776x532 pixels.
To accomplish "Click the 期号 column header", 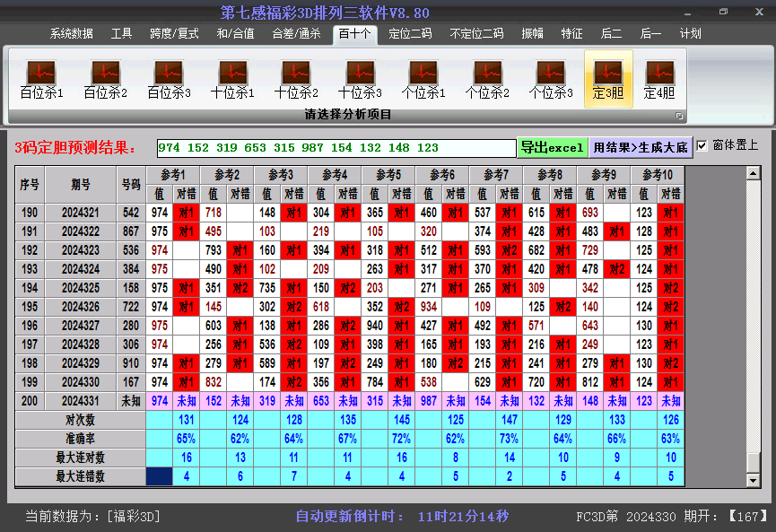I will point(81,185).
